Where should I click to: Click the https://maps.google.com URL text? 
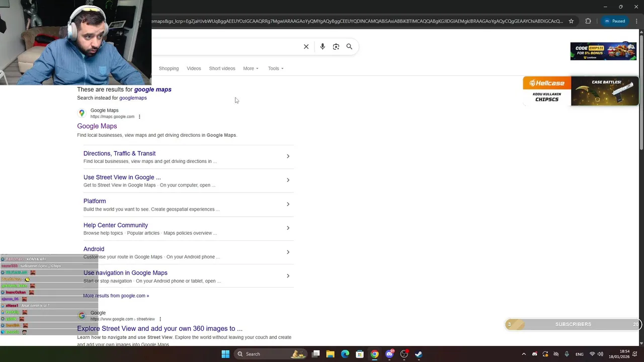click(x=112, y=117)
